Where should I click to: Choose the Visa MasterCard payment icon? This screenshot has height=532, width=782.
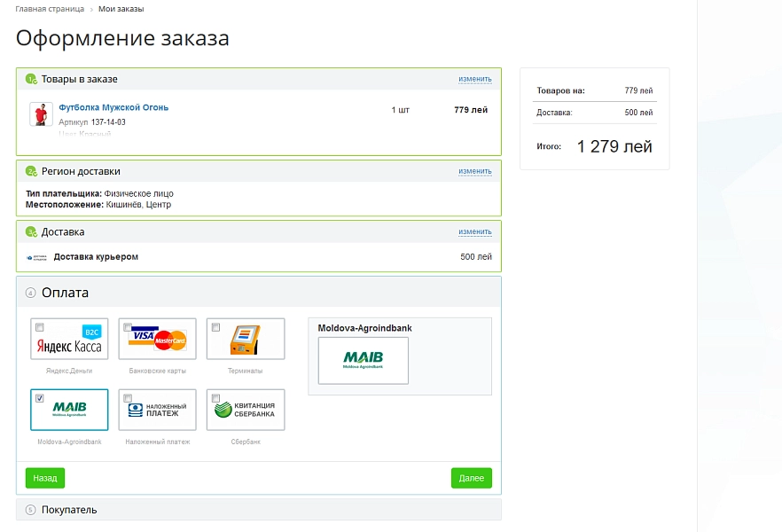[158, 339]
